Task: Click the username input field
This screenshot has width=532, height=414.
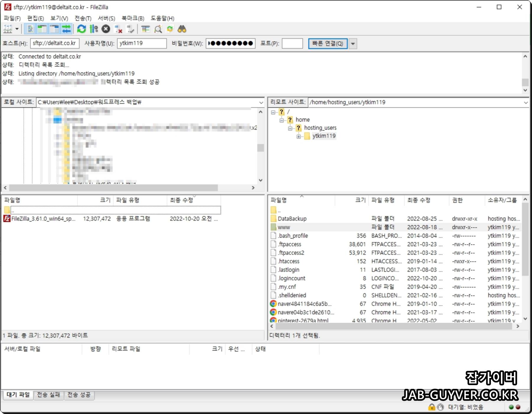Action: [x=142, y=43]
